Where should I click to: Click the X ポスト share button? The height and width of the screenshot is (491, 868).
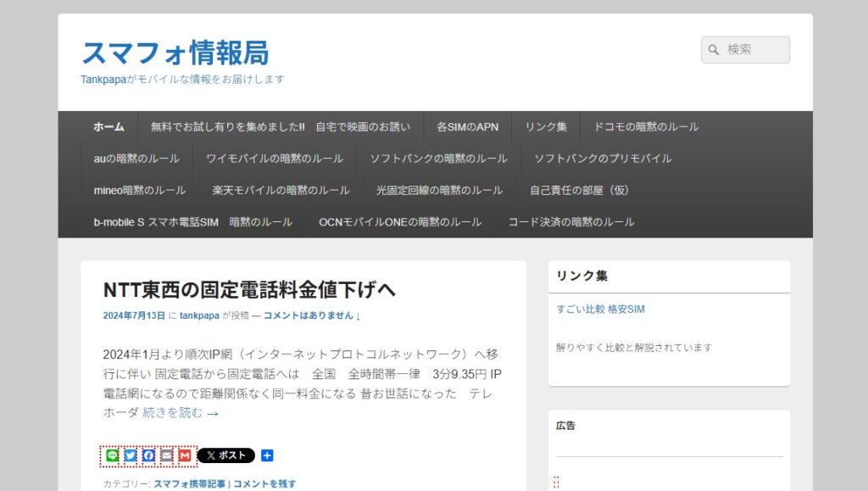pos(224,455)
